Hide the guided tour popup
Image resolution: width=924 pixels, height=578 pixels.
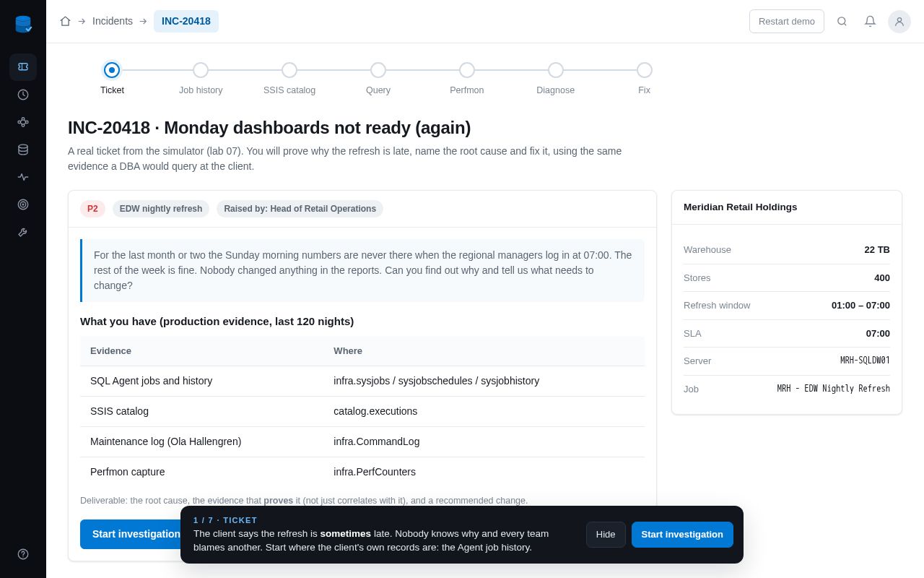(x=606, y=535)
